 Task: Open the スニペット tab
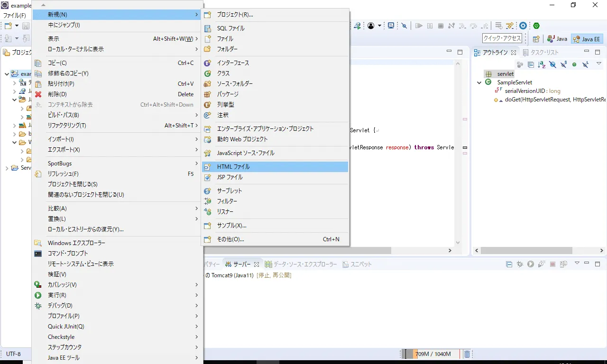pyautogui.click(x=358, y=264)
